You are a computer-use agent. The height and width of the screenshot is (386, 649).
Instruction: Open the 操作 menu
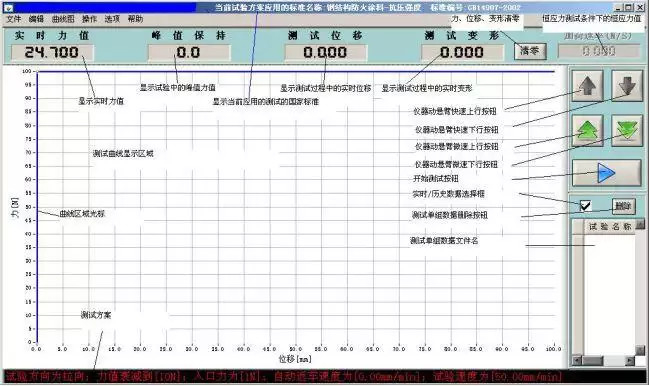click(89, 19)
